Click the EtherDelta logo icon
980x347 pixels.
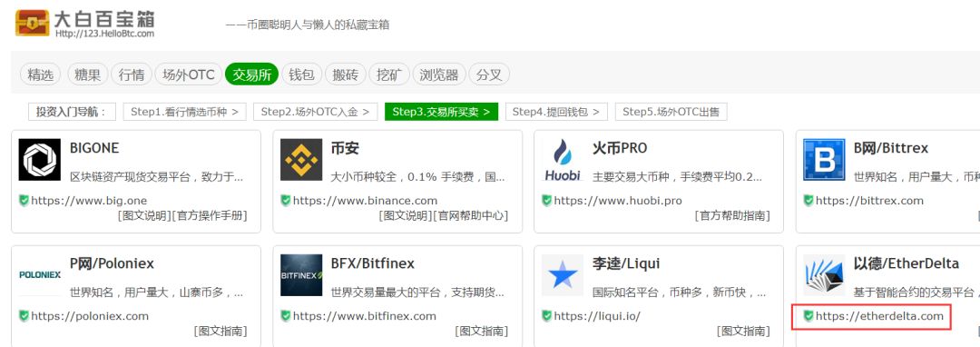(824, 275)
